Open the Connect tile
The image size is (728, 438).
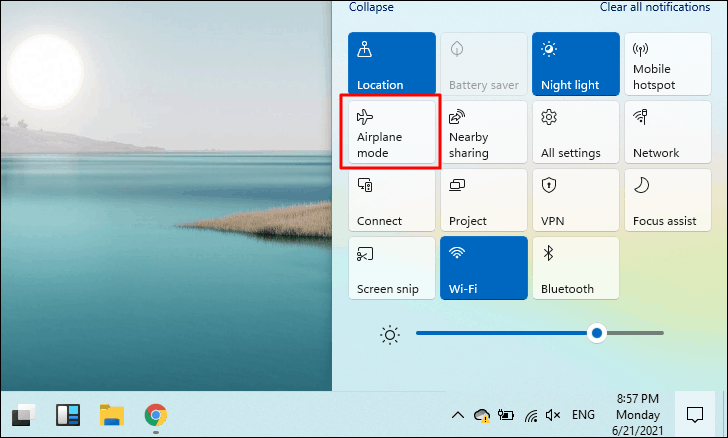[392, 200]
